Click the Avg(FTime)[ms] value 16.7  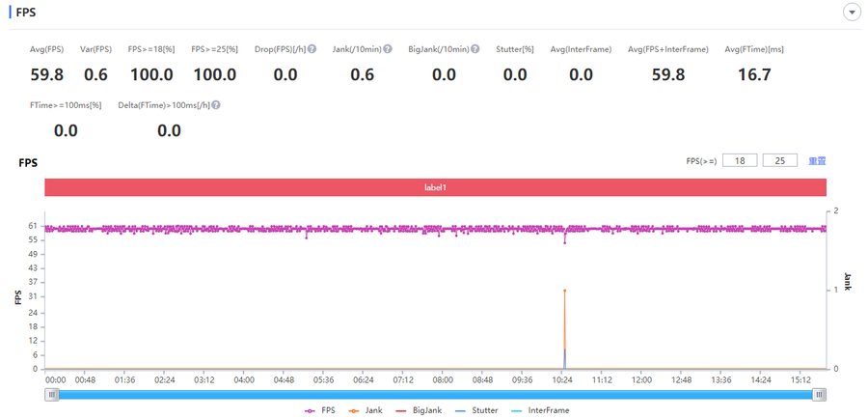(753, 75)
